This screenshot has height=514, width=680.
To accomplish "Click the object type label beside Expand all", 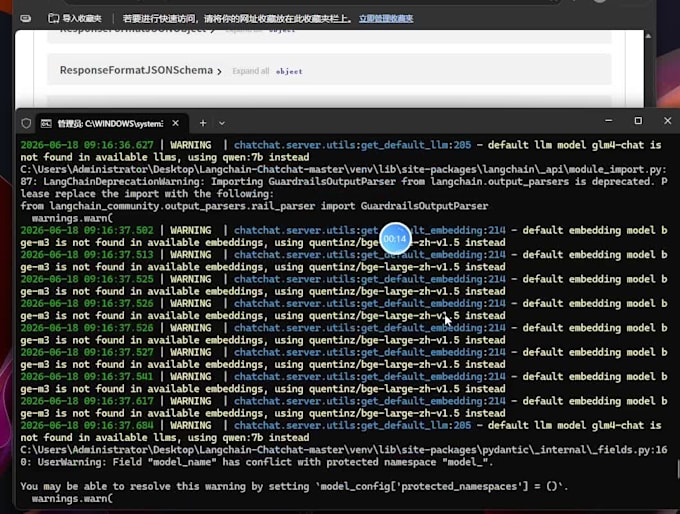I will 289,71.
